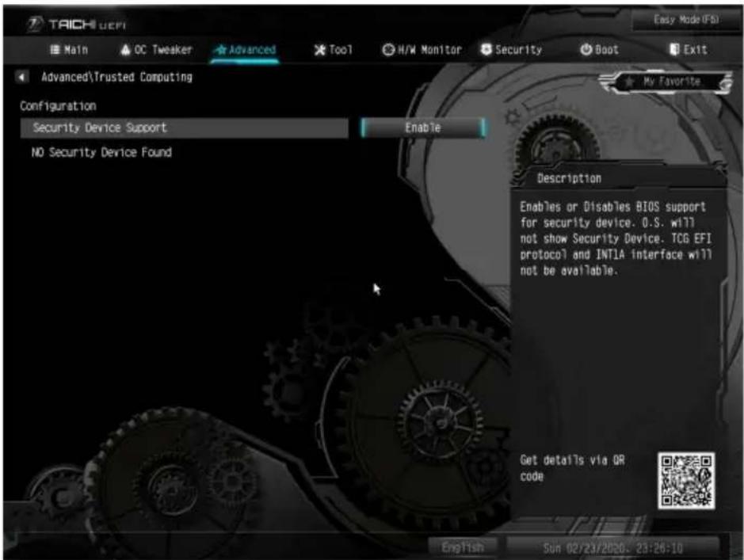The image size is (744, 560).
Task: Open the Tool tab
Action: 333,50
